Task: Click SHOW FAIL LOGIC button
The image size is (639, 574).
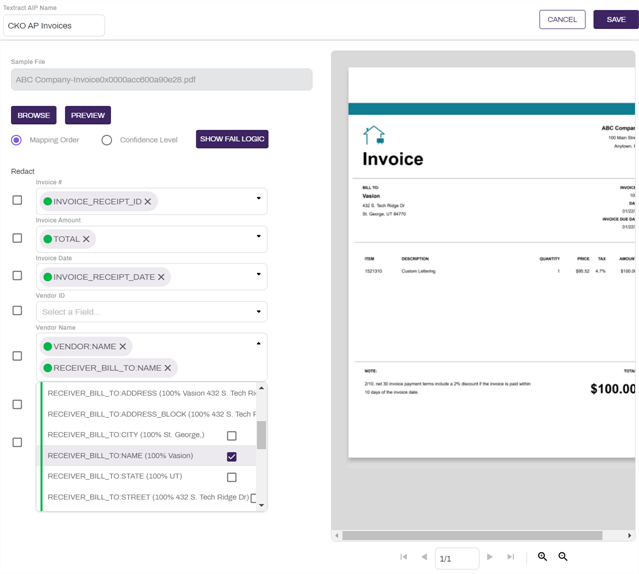Action: [x=232, y=139]
